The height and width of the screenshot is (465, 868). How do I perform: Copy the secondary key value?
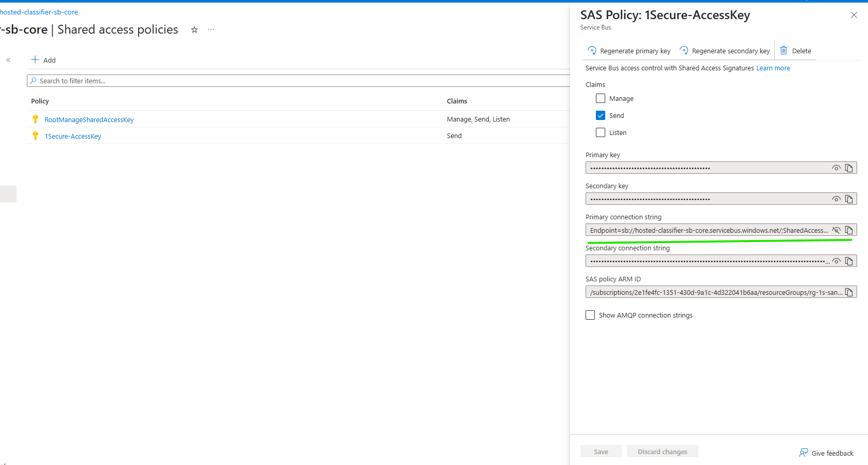(x=849, y=199)
